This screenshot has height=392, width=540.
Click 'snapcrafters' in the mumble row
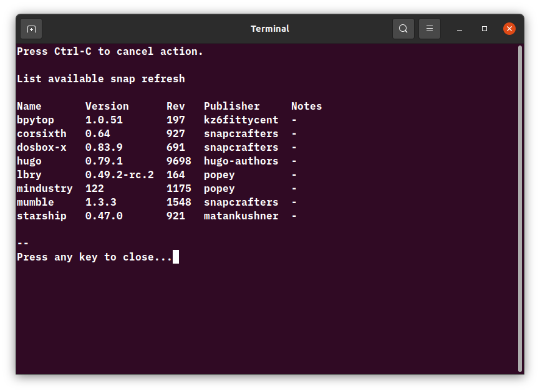[x=241, y=203]
